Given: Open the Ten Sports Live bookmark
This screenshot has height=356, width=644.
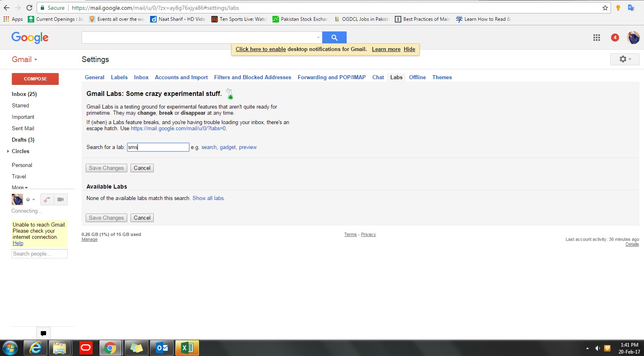Looking at the screenshot, I should point(239,19).
